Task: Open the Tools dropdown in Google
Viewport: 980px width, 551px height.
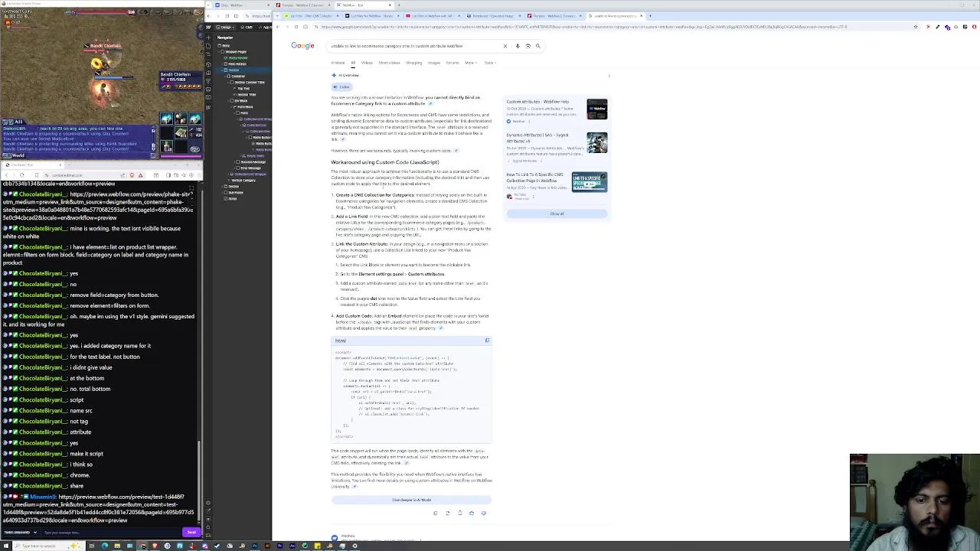Action: (x=489, y=63)
